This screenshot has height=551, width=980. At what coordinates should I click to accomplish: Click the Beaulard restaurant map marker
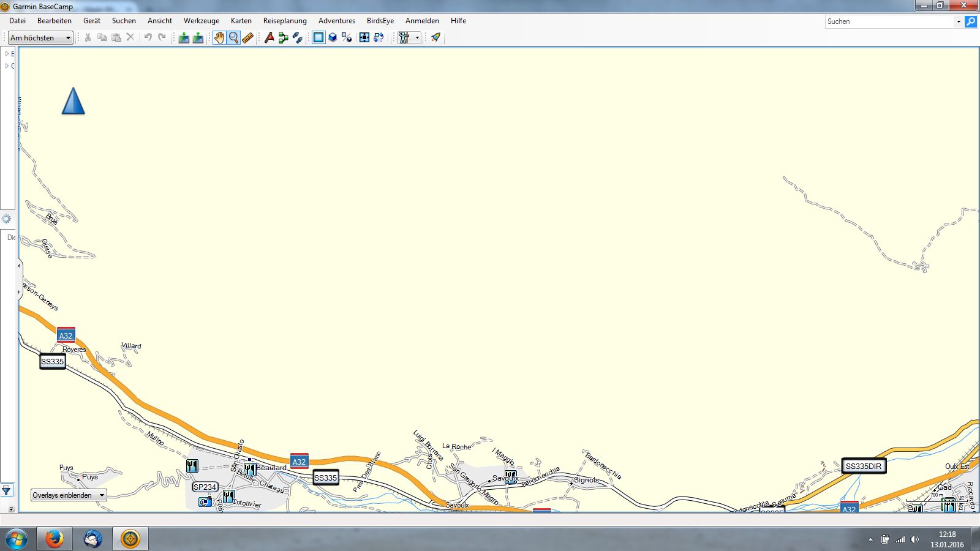[249, 469]
